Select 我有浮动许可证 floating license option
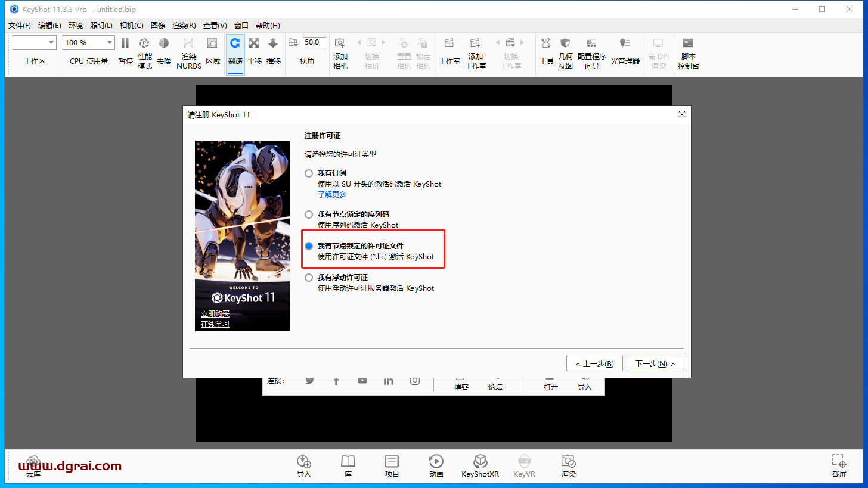This screenshot has height=488, width=868. pos(309,278)
